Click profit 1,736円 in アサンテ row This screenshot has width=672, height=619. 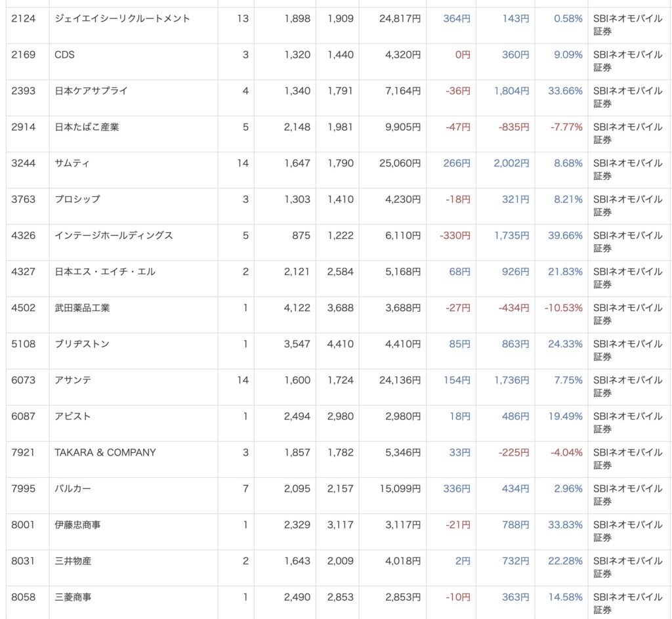[511, 380]
